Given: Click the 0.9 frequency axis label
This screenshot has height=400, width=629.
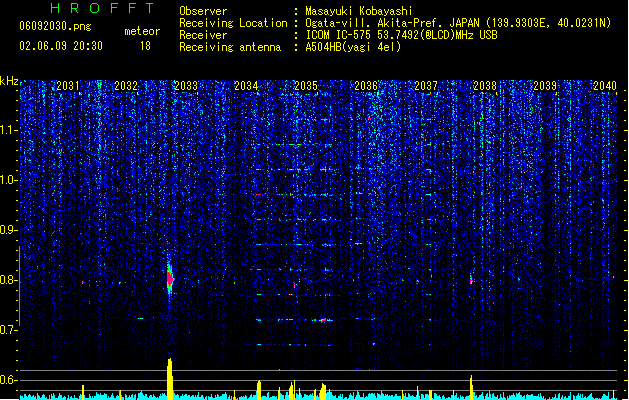Looking at the screenshot, I should (x=9, y=230).
